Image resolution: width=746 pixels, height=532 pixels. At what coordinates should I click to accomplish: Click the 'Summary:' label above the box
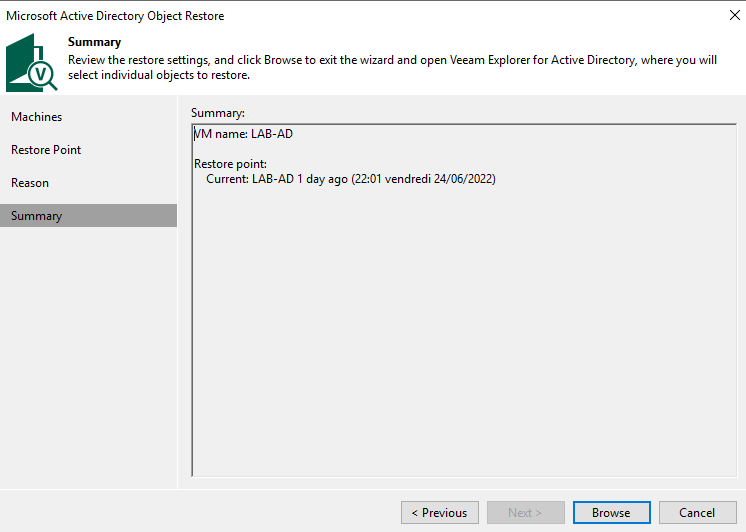point(218,113)
